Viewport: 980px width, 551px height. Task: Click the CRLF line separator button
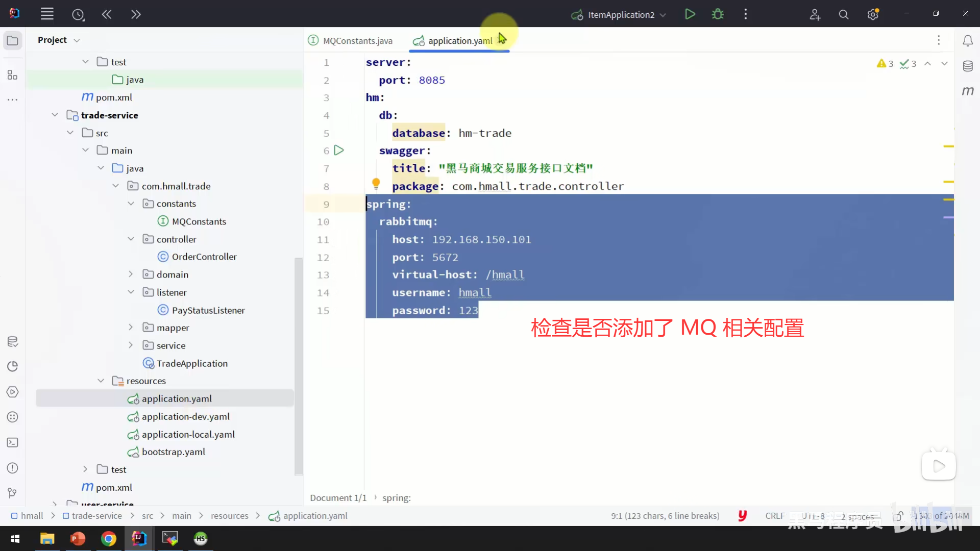[x=775, y=516]
